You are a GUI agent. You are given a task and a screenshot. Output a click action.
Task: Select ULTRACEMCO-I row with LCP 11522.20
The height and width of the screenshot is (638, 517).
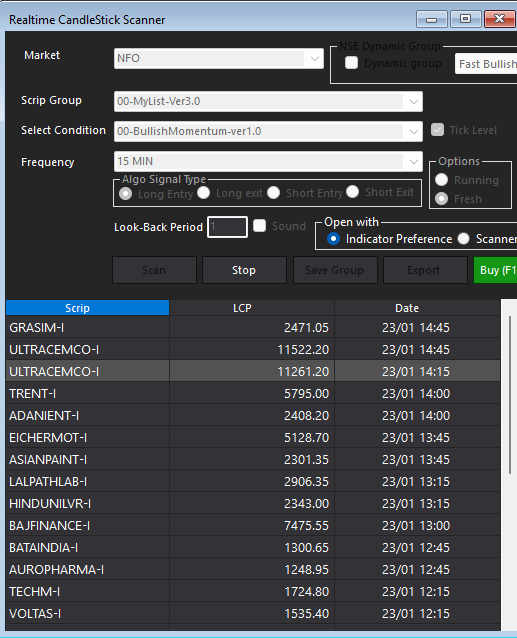(253, 350)
